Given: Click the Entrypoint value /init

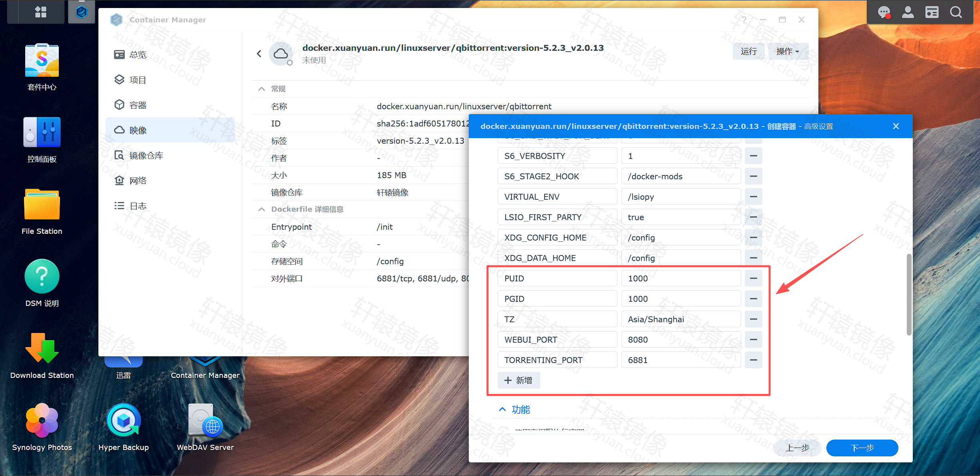Looking at the screenshot, I should pyautogui.click(x=385, y=227).
